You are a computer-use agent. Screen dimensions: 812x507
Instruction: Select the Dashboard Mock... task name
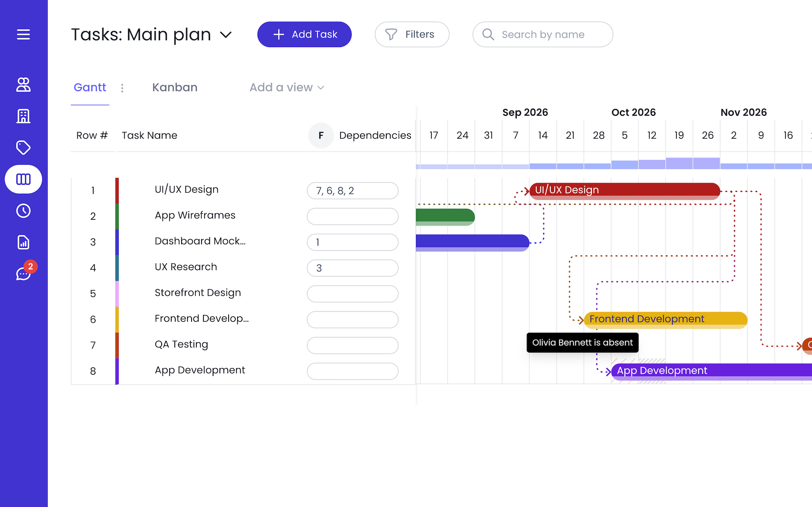coord(200,241)
